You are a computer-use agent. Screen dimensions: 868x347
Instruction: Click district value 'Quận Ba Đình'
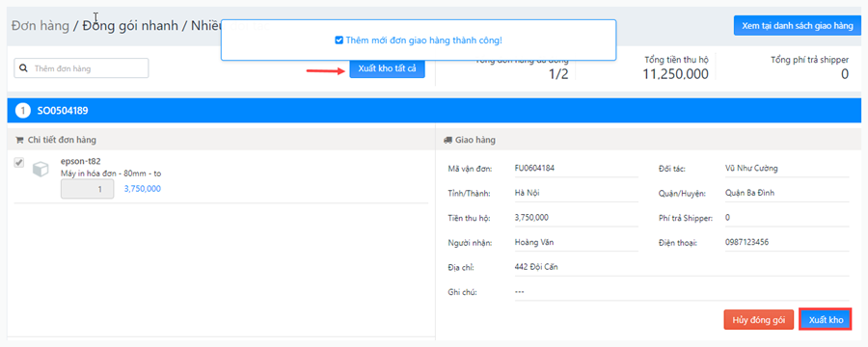click(x=750, y=193)
